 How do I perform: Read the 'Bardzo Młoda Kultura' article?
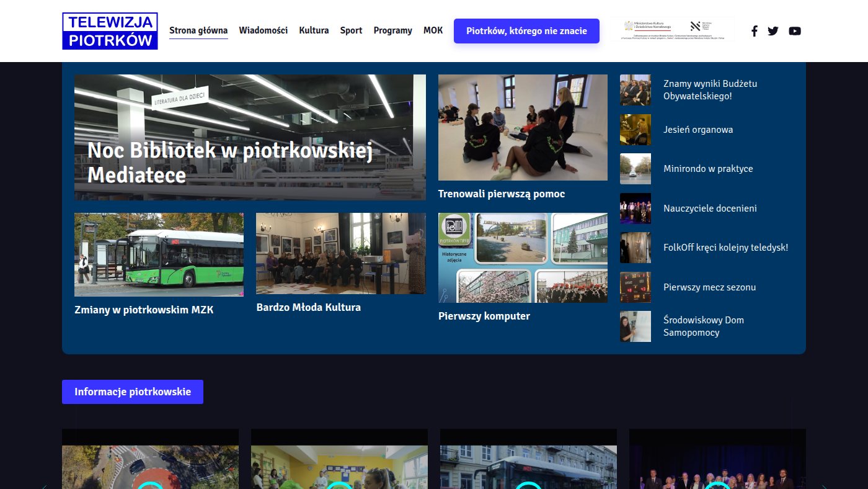coord(308,307)
